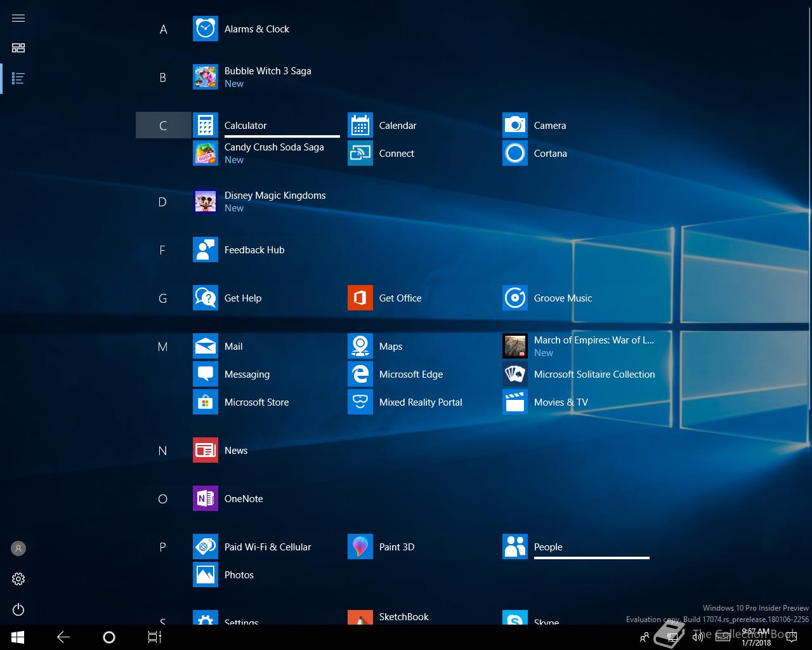
Task: Expand the hamburger menu at top left
Action: 18,18
